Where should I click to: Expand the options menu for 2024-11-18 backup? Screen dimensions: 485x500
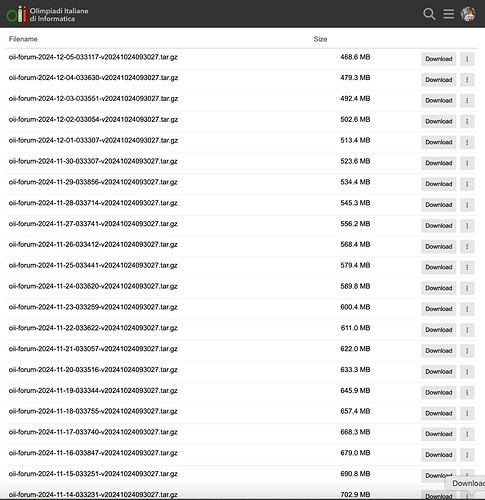click(467, 413)
